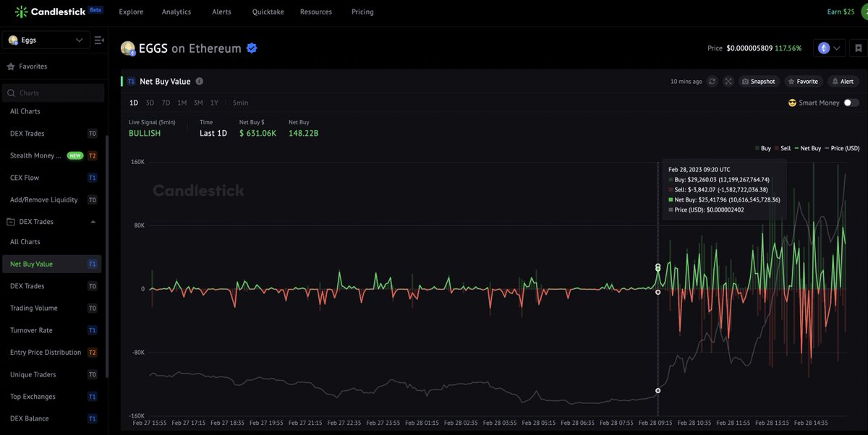Image resolution: width=868 pixels, height=435 pixels.
Task: Click the T1 badge on Top Exchanges
Action: (x=92, y=397)
